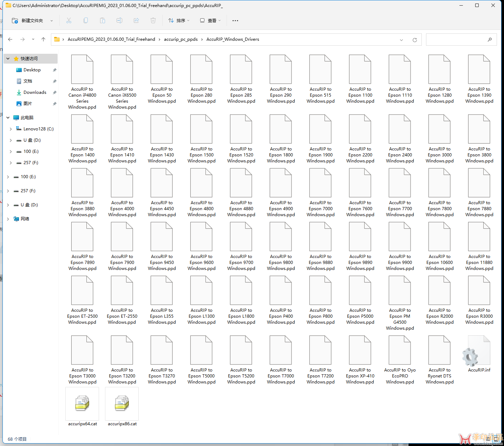The width and height of the screenshot is (504, 446).
Task: Expand the 网络 tree node
Action: pos(8,219)
